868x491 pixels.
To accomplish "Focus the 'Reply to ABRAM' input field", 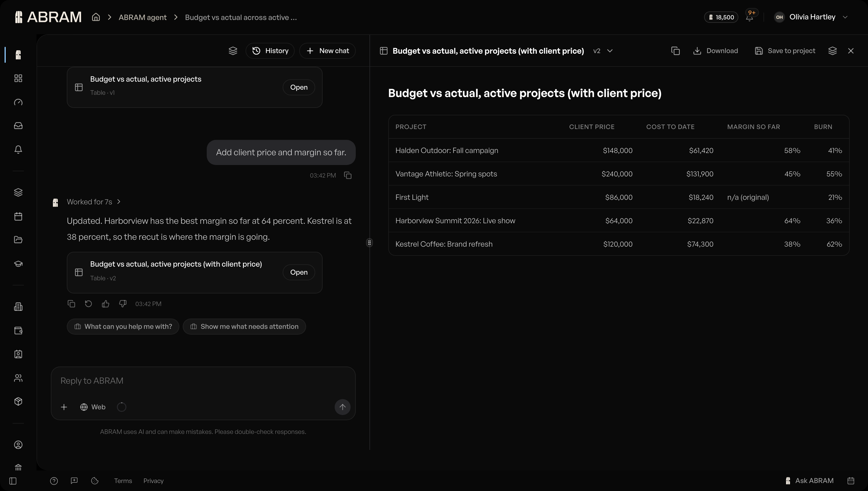I will (x=203, y=381).
